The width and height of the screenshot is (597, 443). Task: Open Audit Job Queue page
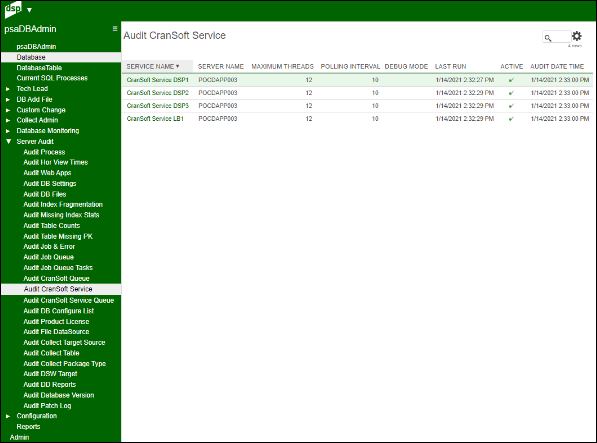(48, 257)
